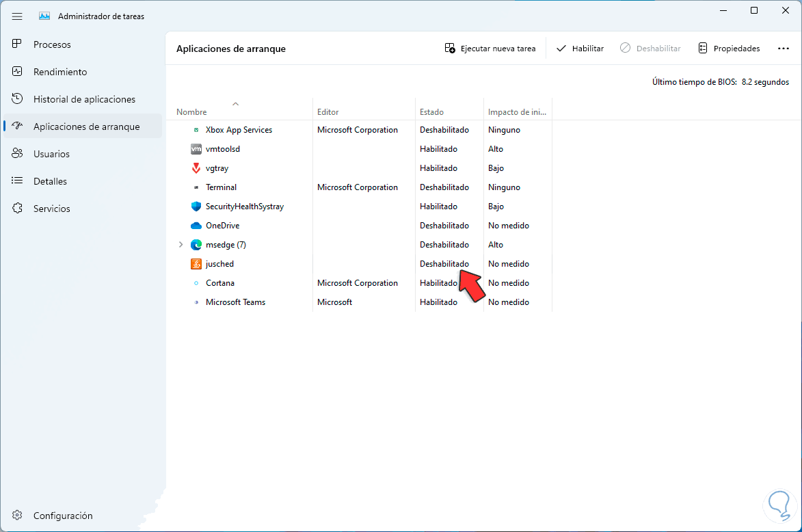The width and height of the screenshot is (802, 532).
Task: Click the SecurityHealthSystray shield icon
Action: (x=196, y=206)
